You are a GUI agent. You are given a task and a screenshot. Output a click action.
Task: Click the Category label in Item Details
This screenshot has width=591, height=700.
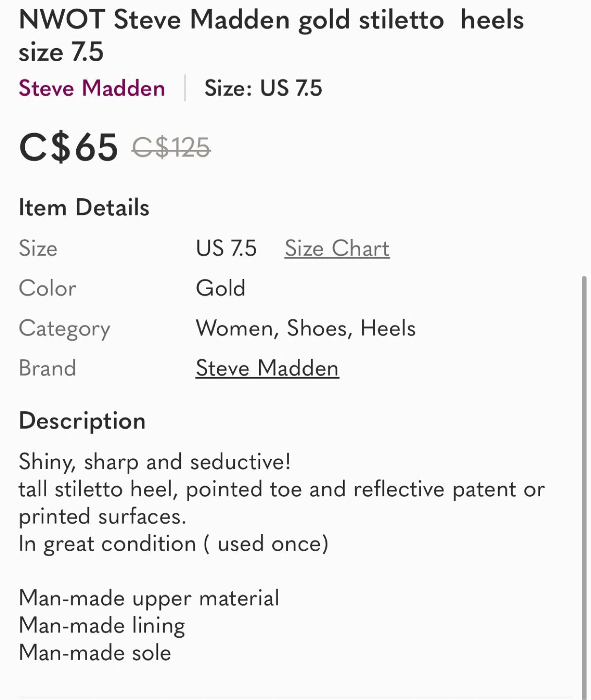[x=65, y=329]
